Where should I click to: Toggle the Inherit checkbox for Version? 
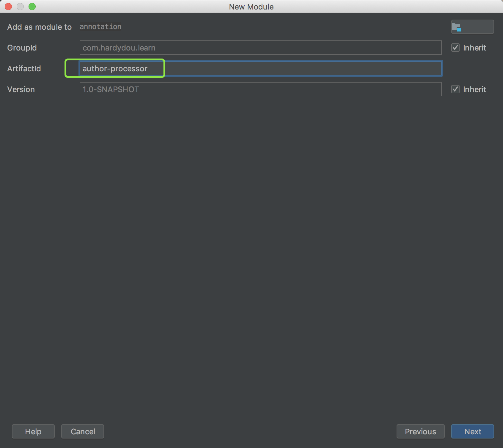pos(455,89)
